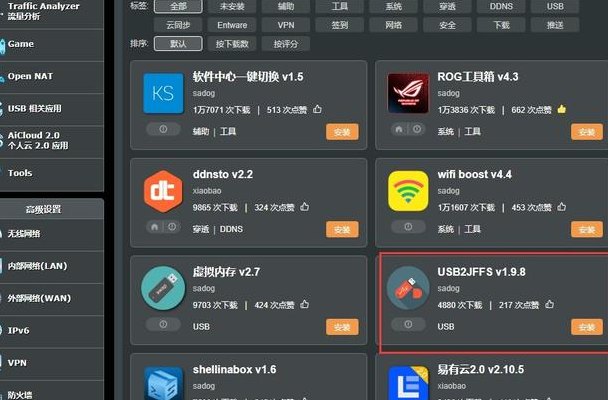Install USB2JFFS v1.9.8
The image size is (608, 400).
pyautogui.click(x=587, y=327)
